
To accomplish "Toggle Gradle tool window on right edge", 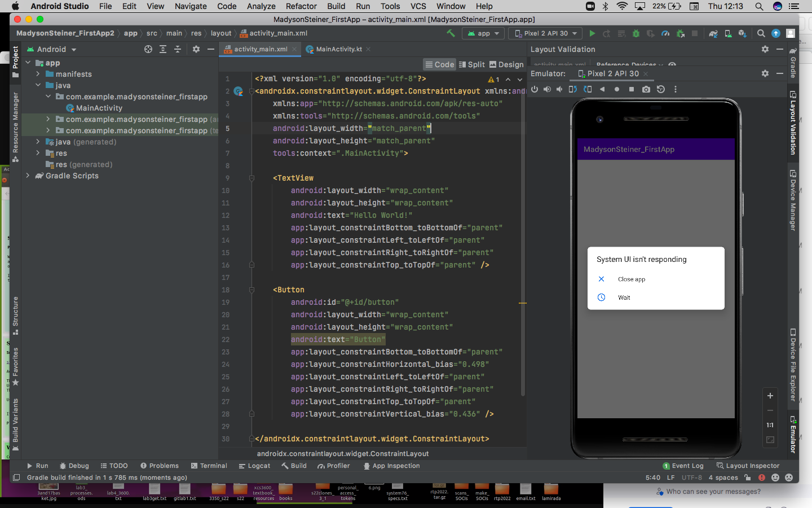I will point(793,63).
